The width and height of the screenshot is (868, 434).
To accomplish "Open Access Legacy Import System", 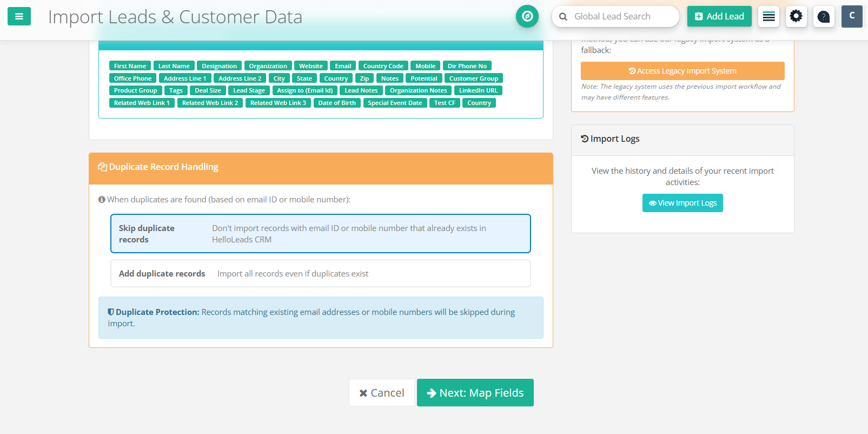I will (682, 71).
